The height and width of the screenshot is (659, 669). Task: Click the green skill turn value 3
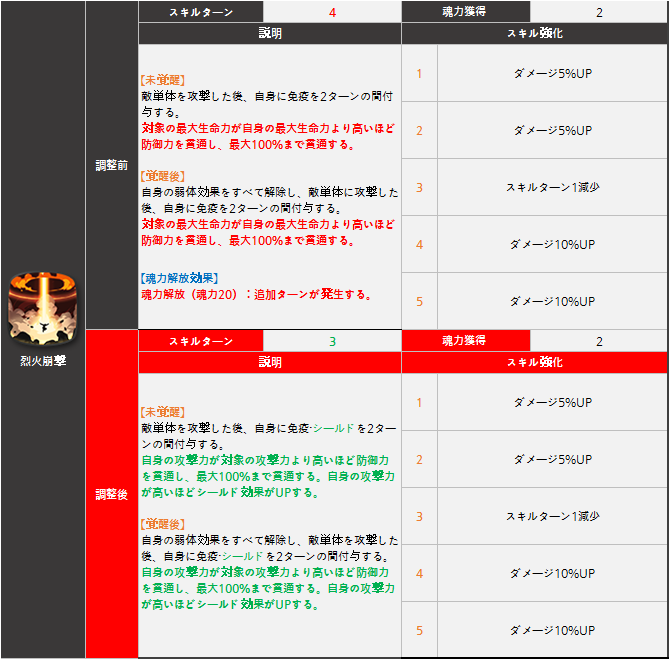pyautogui.click(x=332, y=342)
